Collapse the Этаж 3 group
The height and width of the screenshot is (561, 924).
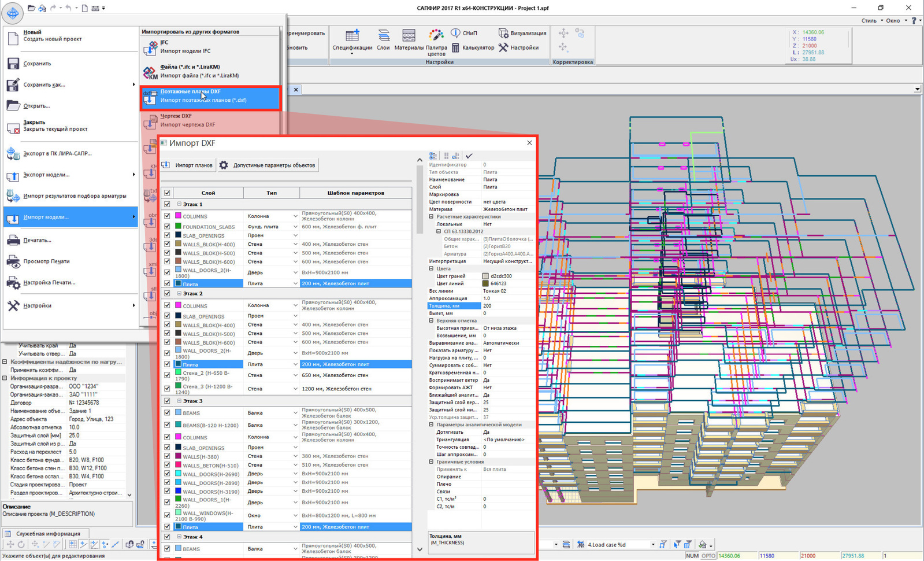pyautogui.click(x=179, y=401)
